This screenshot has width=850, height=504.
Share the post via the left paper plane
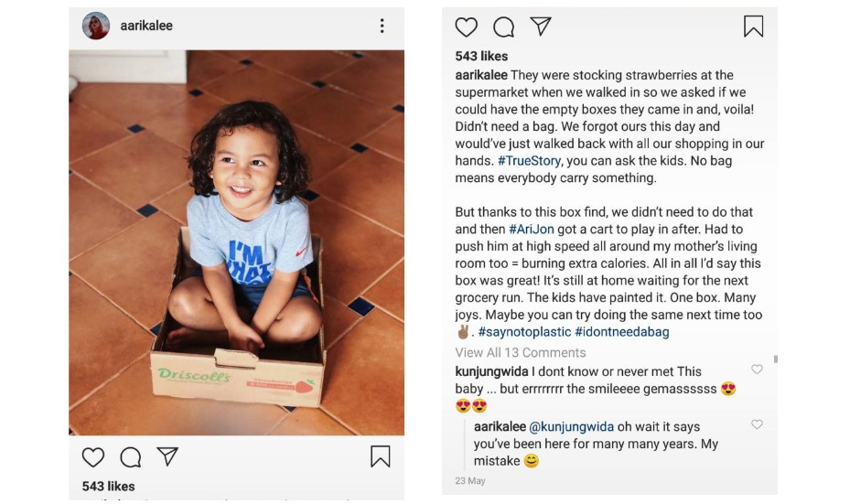[x=167, y=456]
